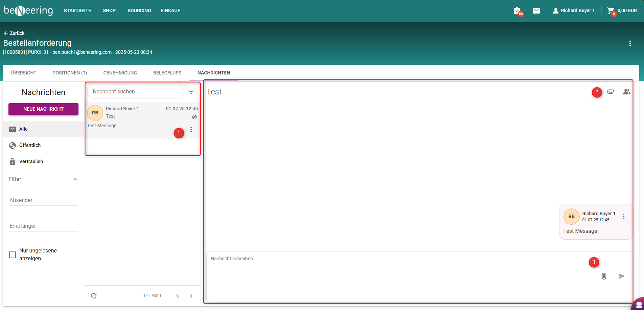The image size is (644, 310).
Task: Click the NEUE NACHRICHT button
Action: [x=43, y=109]
